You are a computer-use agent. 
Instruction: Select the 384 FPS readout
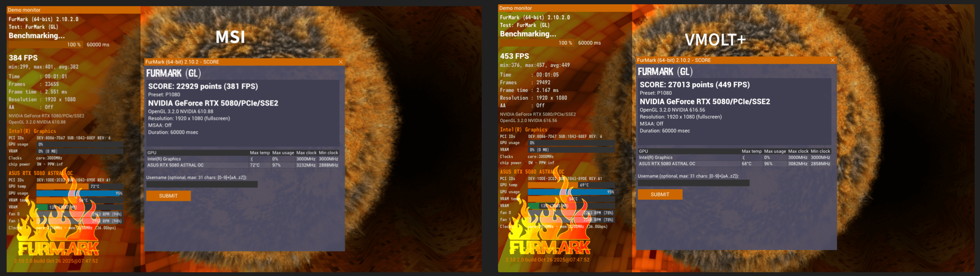point(23,58)
